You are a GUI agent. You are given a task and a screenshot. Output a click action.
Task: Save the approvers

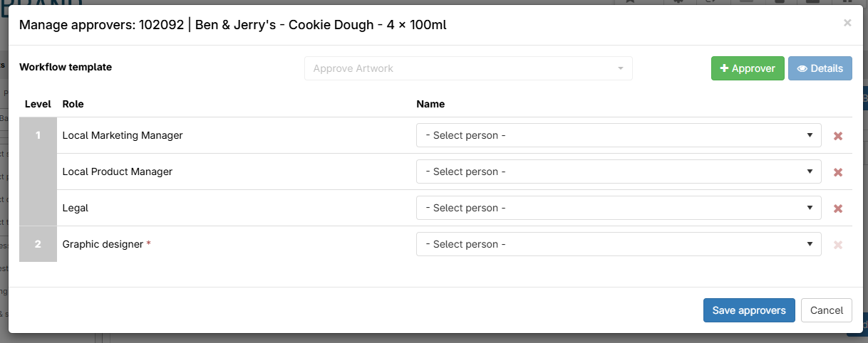click(749, 310)
